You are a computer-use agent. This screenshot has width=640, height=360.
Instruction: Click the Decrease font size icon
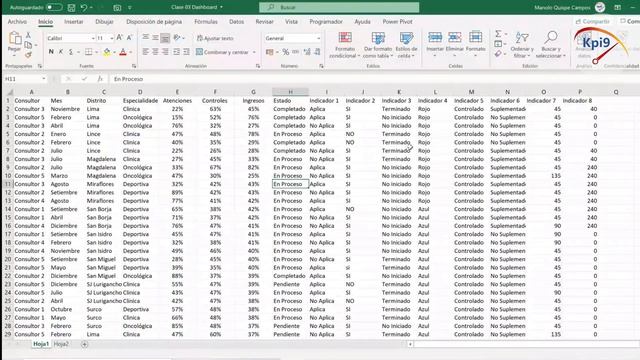tap(129, 38)
